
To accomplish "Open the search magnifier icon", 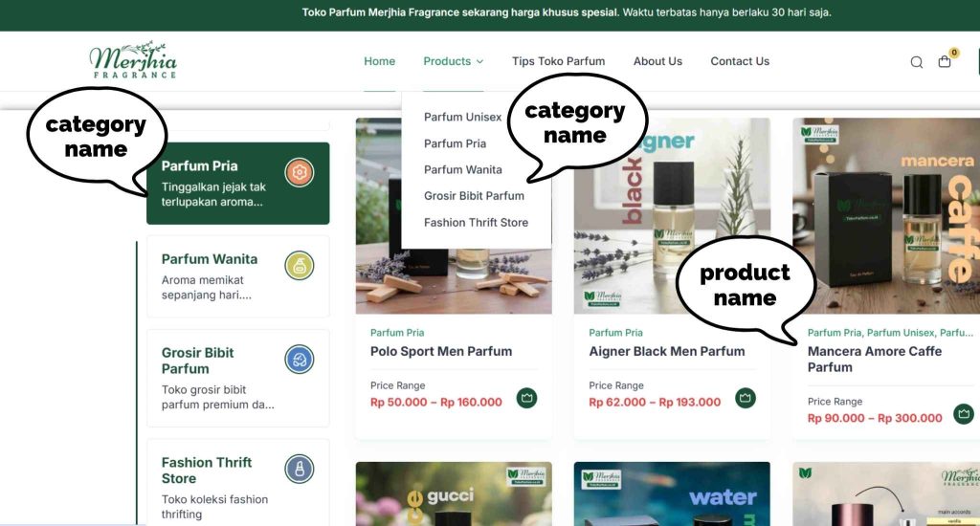I will 916,62.
